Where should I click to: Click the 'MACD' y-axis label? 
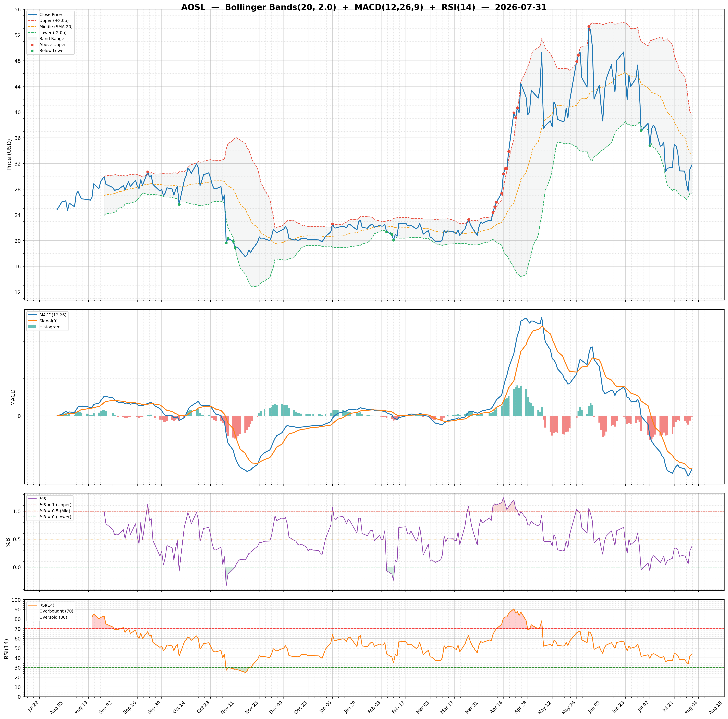[13, 397]
